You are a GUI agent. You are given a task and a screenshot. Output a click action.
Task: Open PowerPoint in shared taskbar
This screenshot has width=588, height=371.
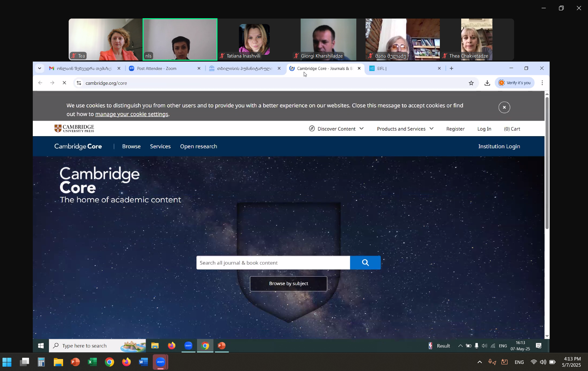pos(222,346)
